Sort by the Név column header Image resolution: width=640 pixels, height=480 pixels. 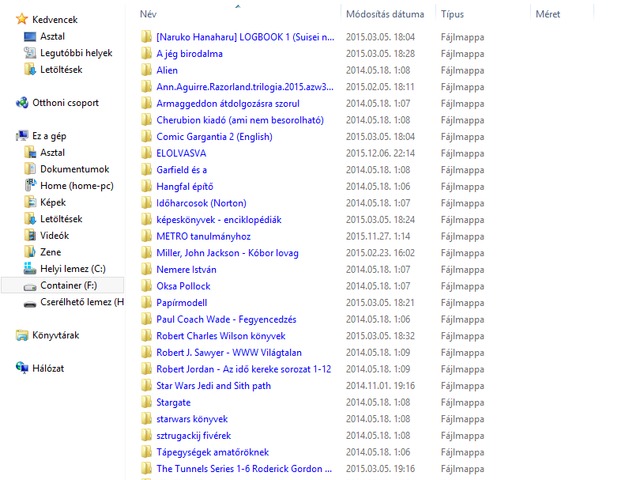pos(148,14)
